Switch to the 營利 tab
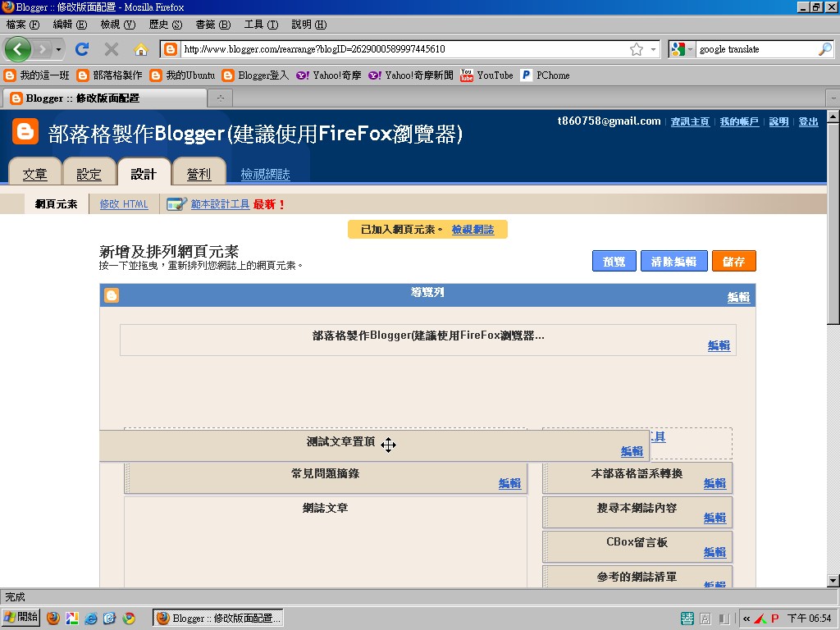The width and height of the screenshot is (840, 630). click(199, 172)
